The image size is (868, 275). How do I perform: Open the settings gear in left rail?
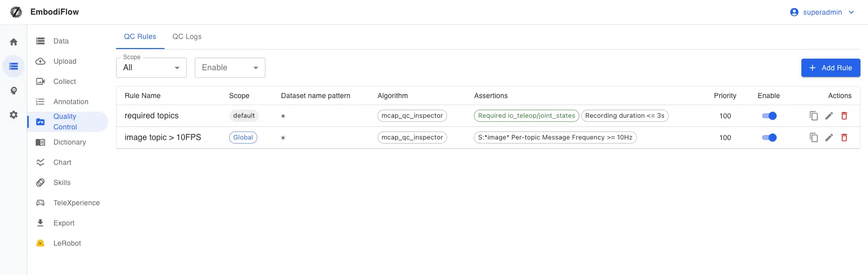[14, 115]
